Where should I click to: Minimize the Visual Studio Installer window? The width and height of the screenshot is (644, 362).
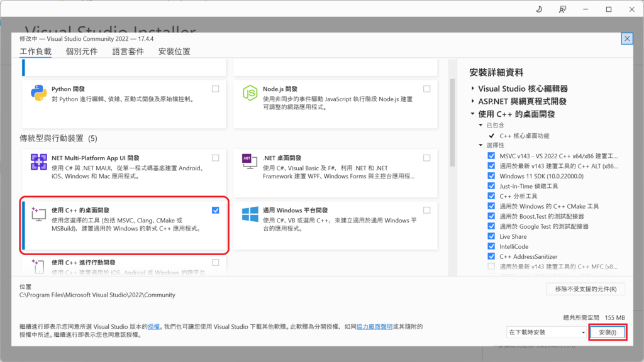pos(586,9)
